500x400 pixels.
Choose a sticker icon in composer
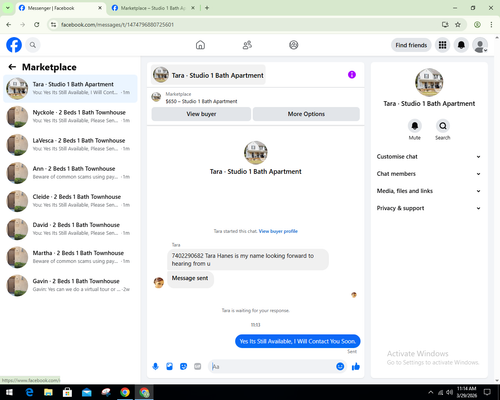[x=183, y=367]
